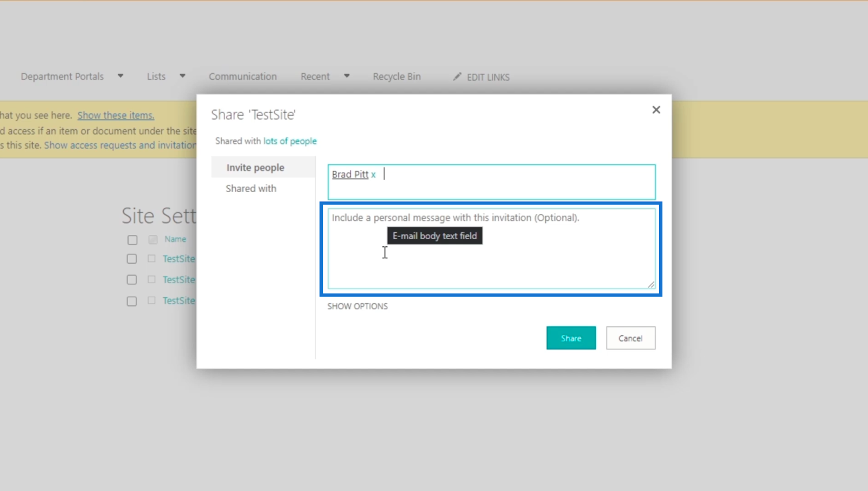Click the Cancel button
Image resolution: width=868 pixels, height=491 pixels.
(x=630, y=338)
